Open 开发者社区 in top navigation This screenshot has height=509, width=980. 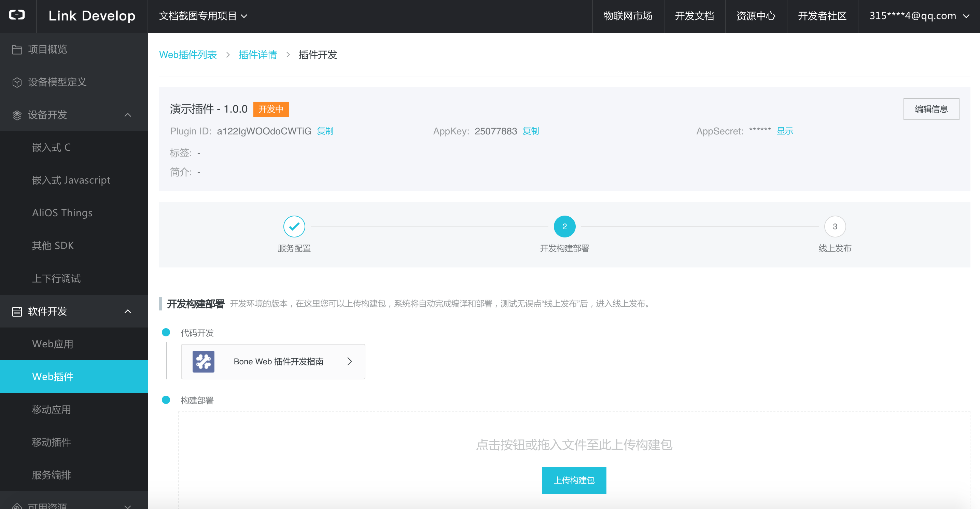(x=822, y=16)
